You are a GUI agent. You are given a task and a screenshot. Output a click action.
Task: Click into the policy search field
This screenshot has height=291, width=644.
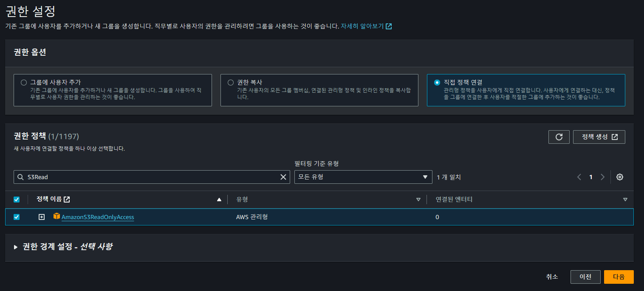(152, 177)
